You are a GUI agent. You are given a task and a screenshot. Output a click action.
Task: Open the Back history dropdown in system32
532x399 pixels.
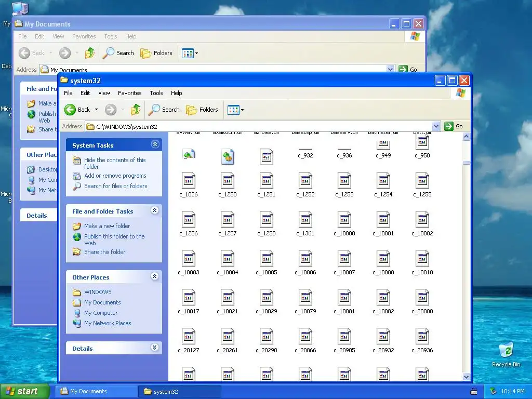[x=96, y=110]
